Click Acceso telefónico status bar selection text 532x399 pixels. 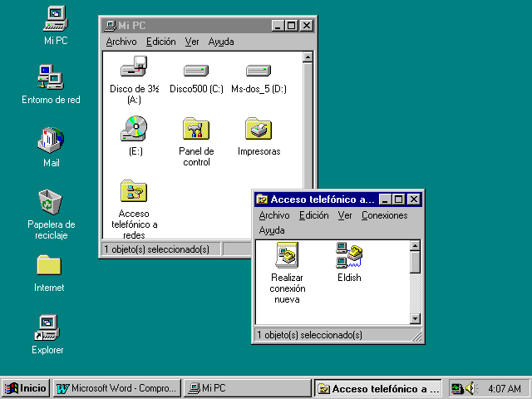[x=309, y=335]
